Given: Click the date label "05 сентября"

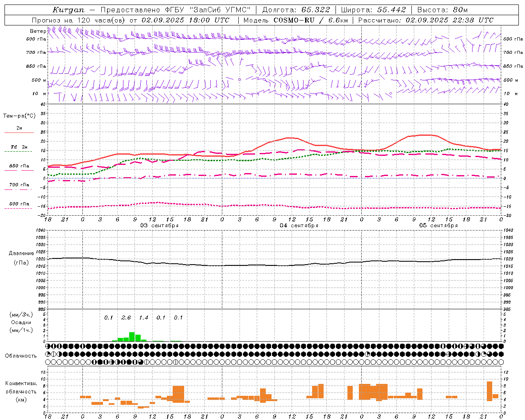Looking at the screenshot, I should 438,226.
